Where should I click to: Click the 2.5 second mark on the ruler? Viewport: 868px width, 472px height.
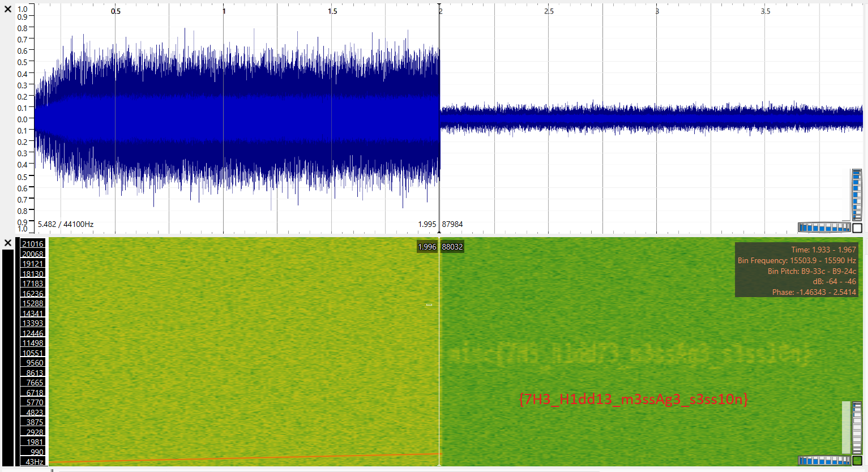[549, 11]
